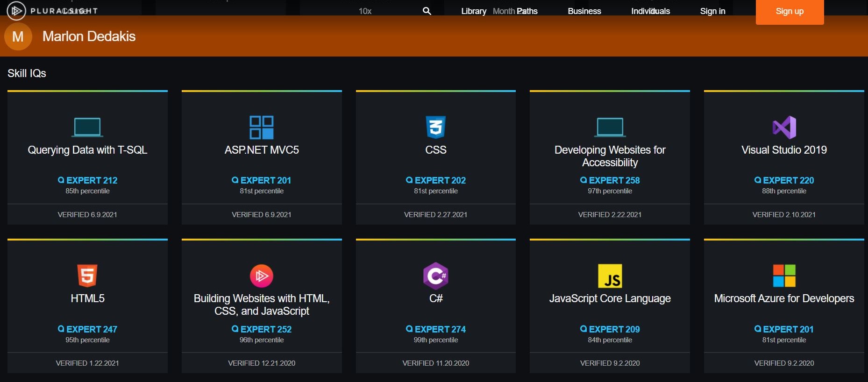Click the EXPERT 252 score text

pos(266,329)
